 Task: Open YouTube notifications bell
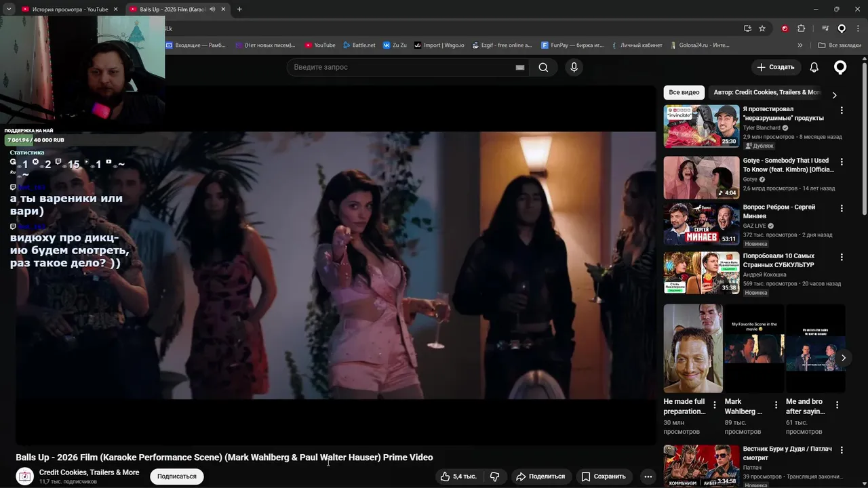(814, 67)
